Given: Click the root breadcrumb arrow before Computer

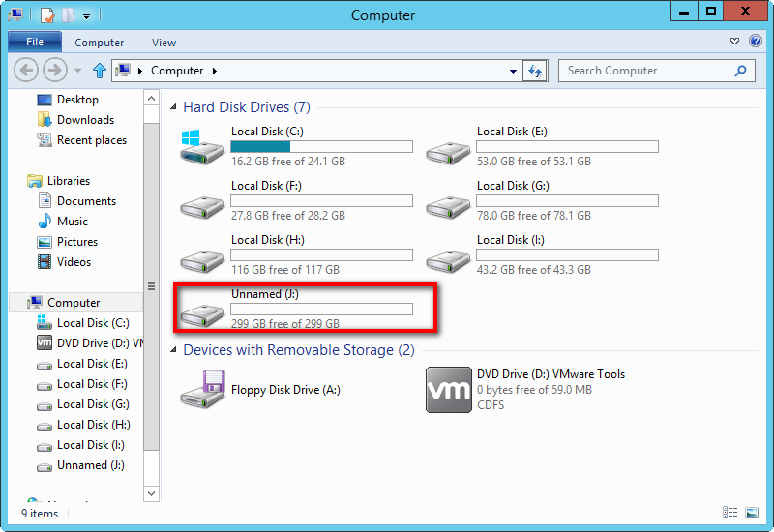Looking at the screenshot, I should tap(140, 71).
